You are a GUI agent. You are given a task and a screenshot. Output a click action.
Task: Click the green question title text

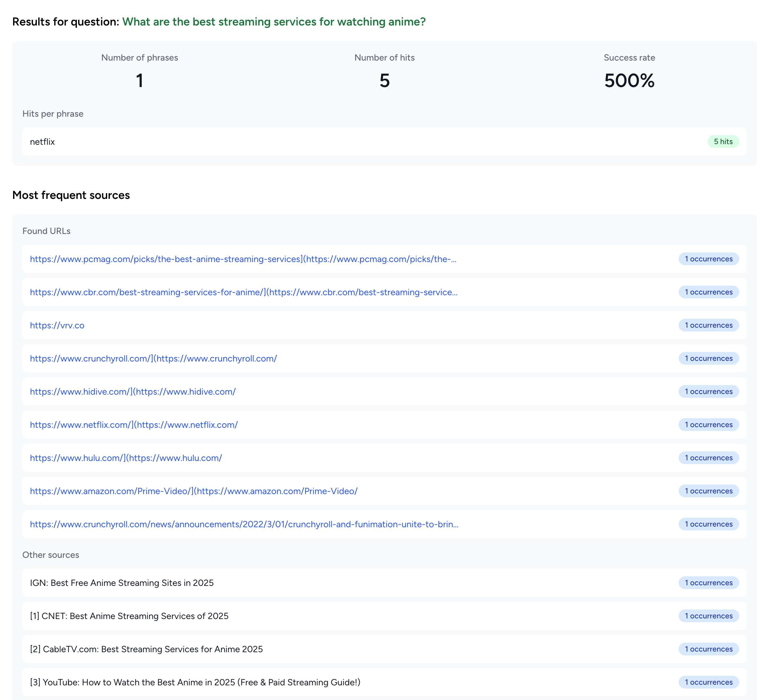[274, 22]
